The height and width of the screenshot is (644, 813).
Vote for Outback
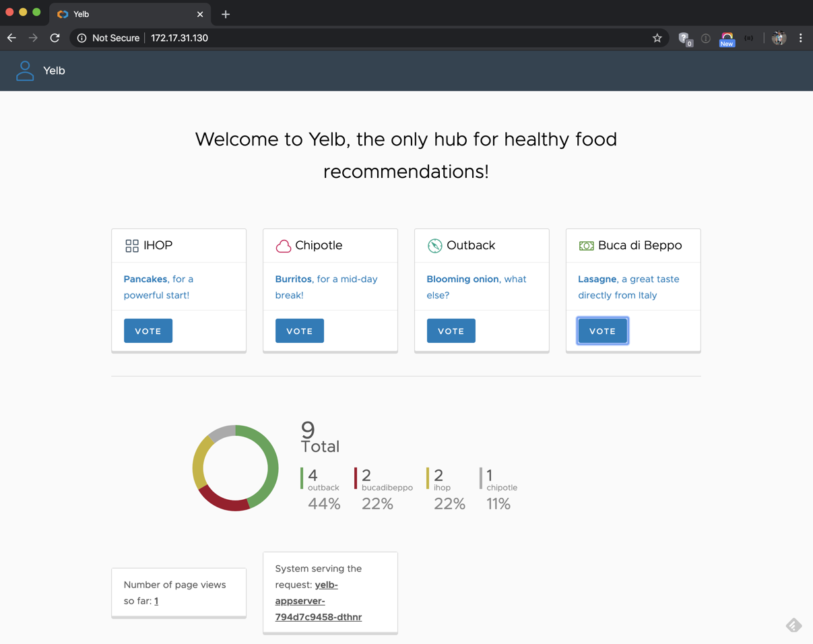coord(451,331)
